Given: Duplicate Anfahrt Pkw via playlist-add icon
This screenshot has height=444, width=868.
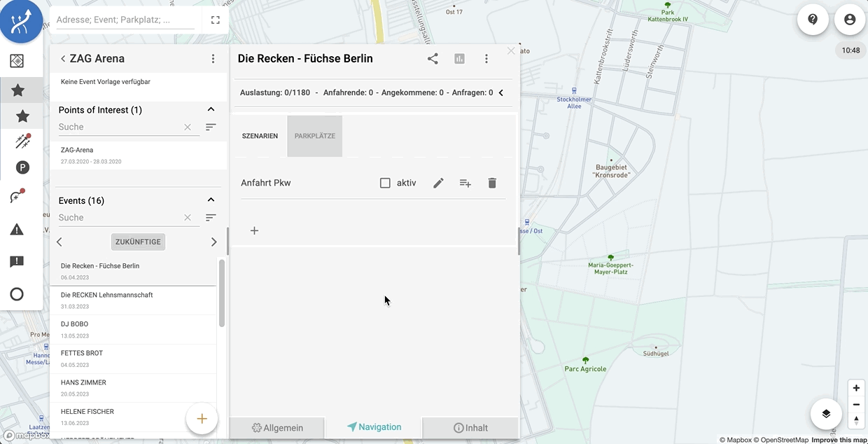Looking at the screenshot, I should point(465,183).
